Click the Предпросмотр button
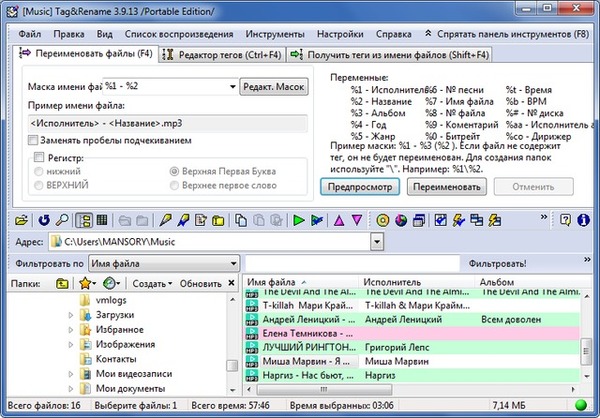 coord(352,186)
